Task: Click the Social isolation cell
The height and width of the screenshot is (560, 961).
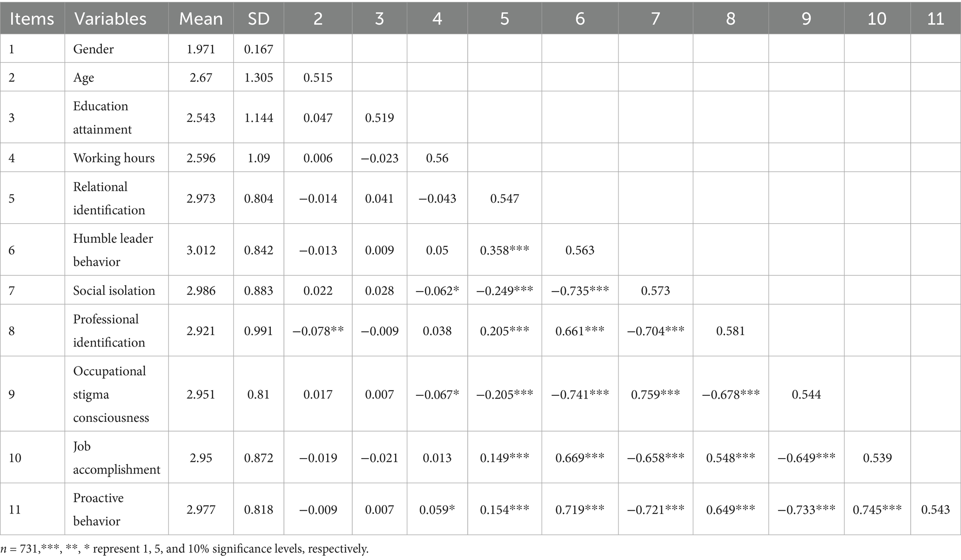Action: 114,291
